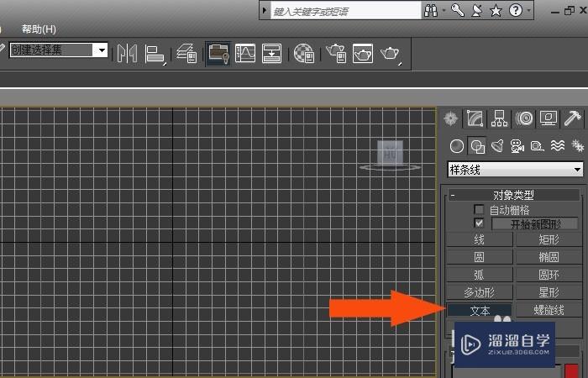The width and height of the screenshot is (588, 378).
Task: Select the Shapes category icon
Action: pyautogui.click(x=477, y=146)
